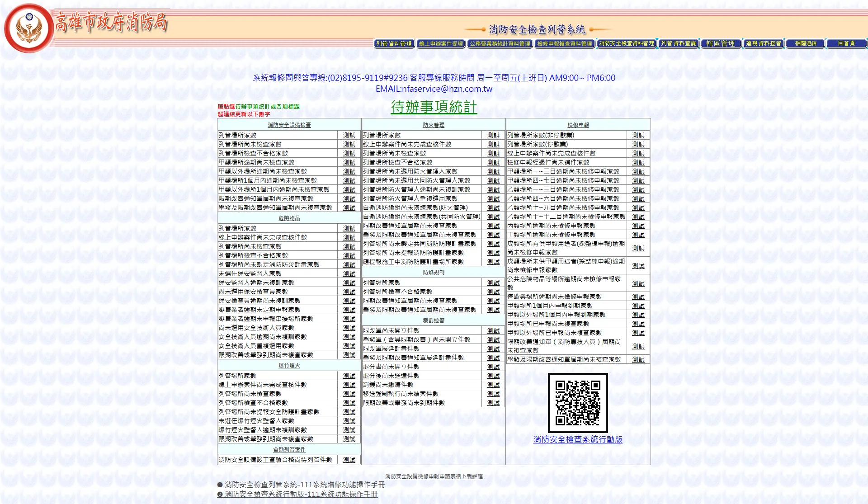
Task: Click 測試 for 丁類場所逾期尚未檢修申報家數
Action: click(638, 235)
